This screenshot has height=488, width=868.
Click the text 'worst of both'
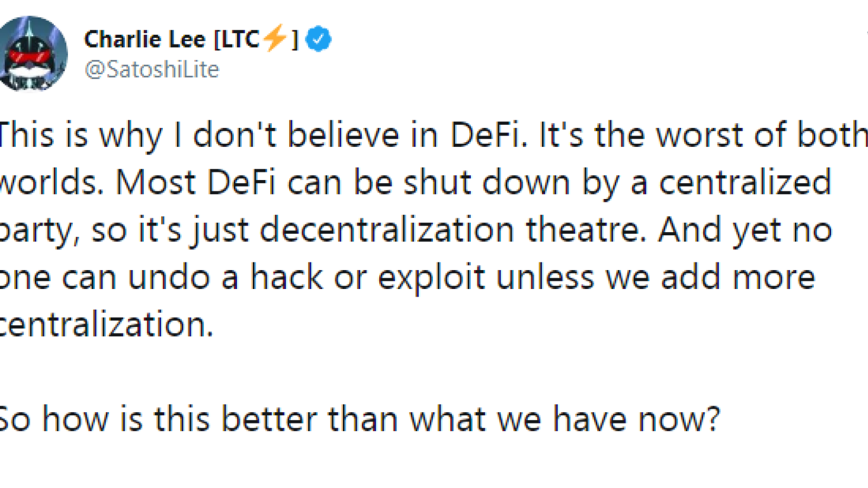(x=762, y=134)
